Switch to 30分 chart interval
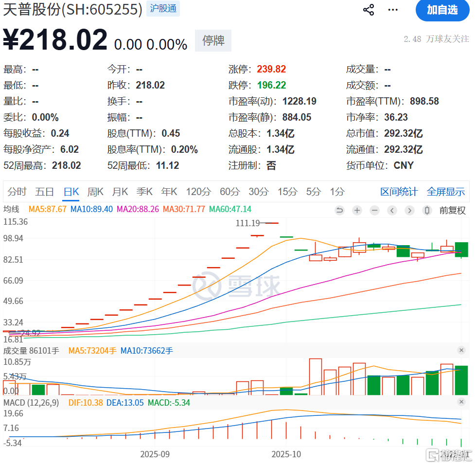Viewport: 476px width, 466px height. coord(259,192)
